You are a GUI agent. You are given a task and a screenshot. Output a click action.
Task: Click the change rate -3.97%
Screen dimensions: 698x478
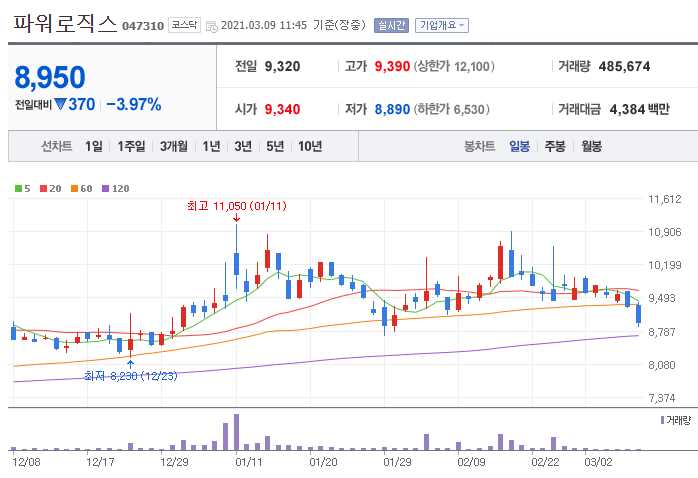click(134, 105)
